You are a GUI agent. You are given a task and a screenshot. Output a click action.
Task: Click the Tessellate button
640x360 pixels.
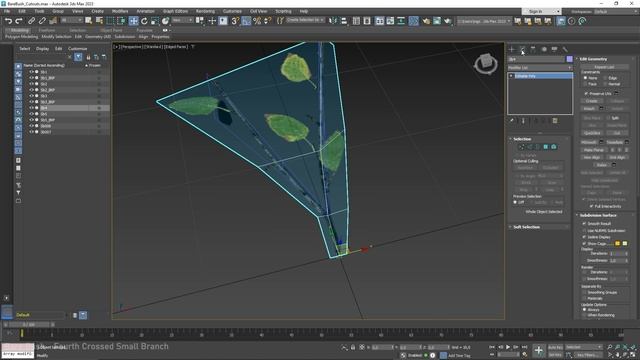click(615, 142)
